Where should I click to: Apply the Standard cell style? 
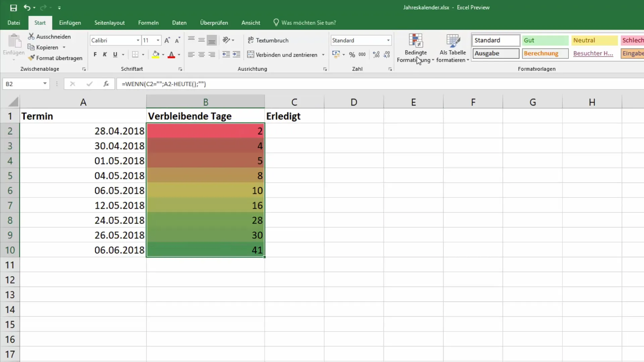(496, 40)
